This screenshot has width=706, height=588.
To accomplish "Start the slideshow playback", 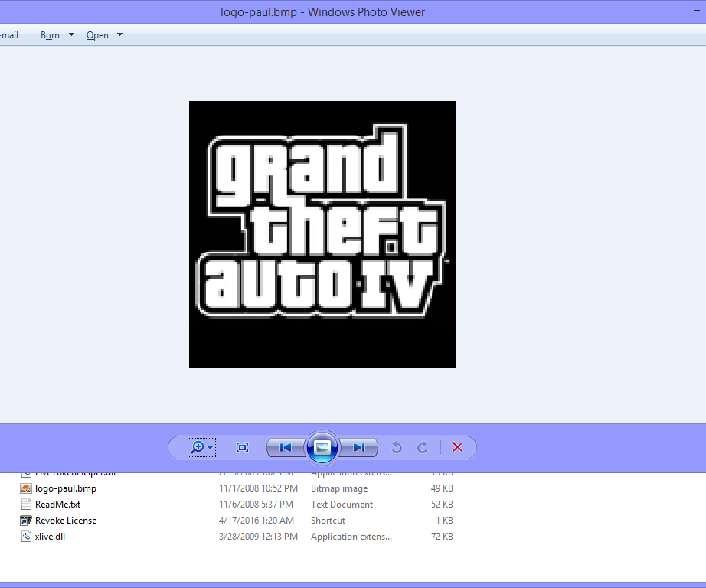I will (x=322, y=447).
